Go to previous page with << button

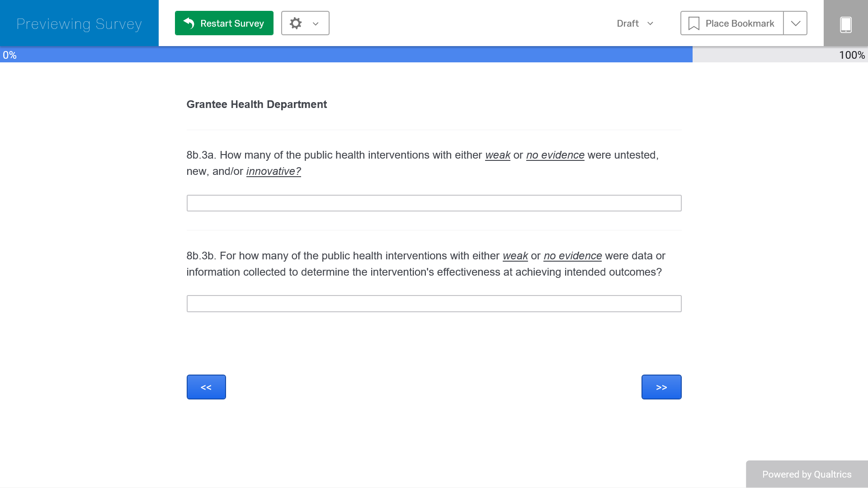point(206,387)
